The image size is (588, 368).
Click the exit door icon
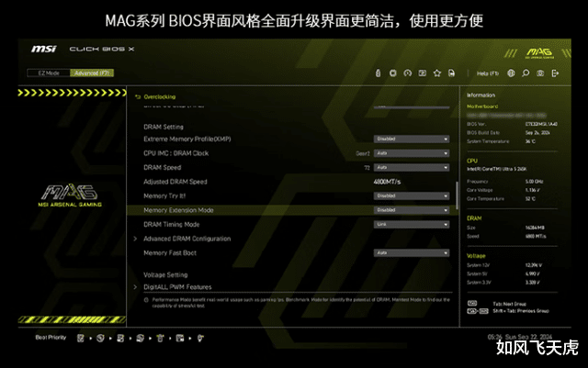pos(555,73)
